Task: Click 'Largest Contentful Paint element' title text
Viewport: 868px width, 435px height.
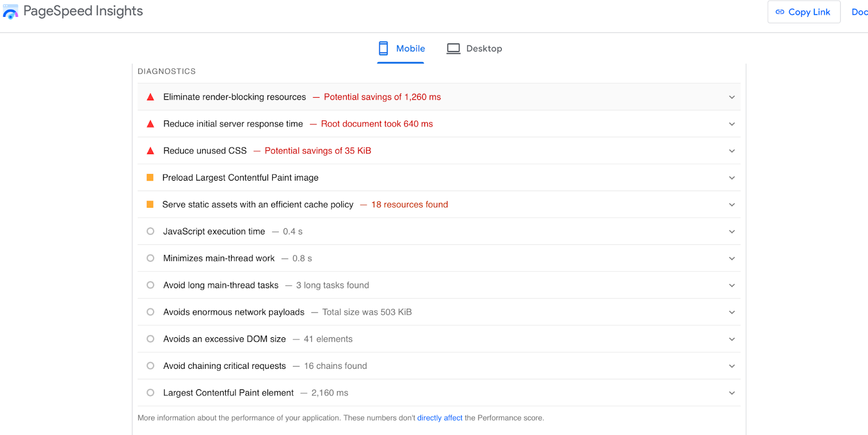Action: coord(228,393)
